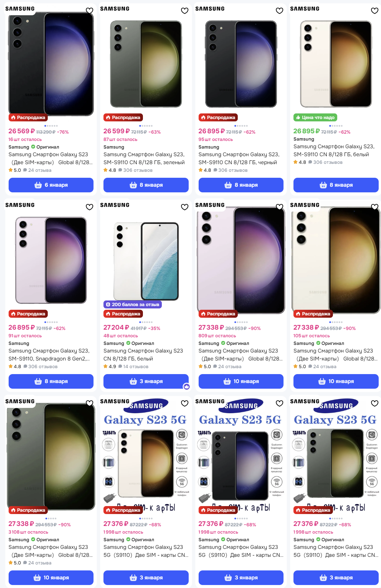Toggle heart on green SM-S9110 8/128 listing
This screenshot has height=588, width=381.
point(185,11)
